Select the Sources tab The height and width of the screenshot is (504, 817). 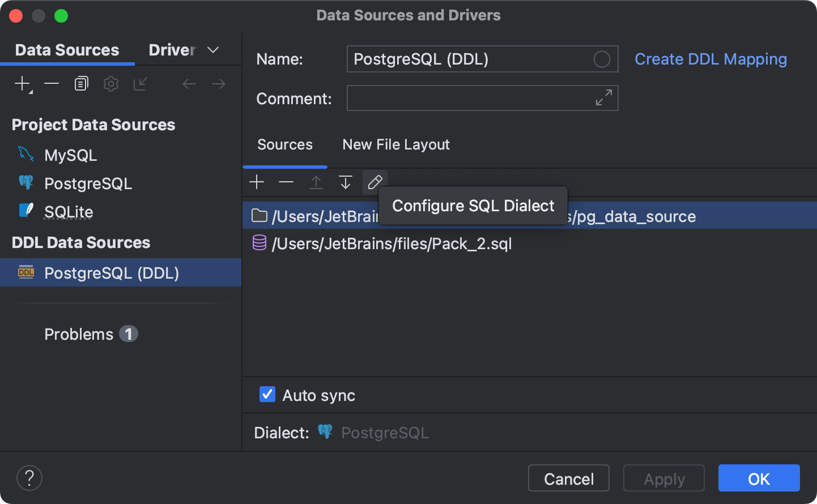tap(285, 144)
